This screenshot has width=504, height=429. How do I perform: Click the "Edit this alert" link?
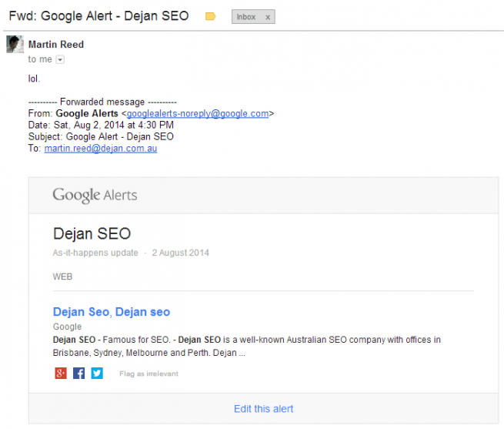point(264,409)
